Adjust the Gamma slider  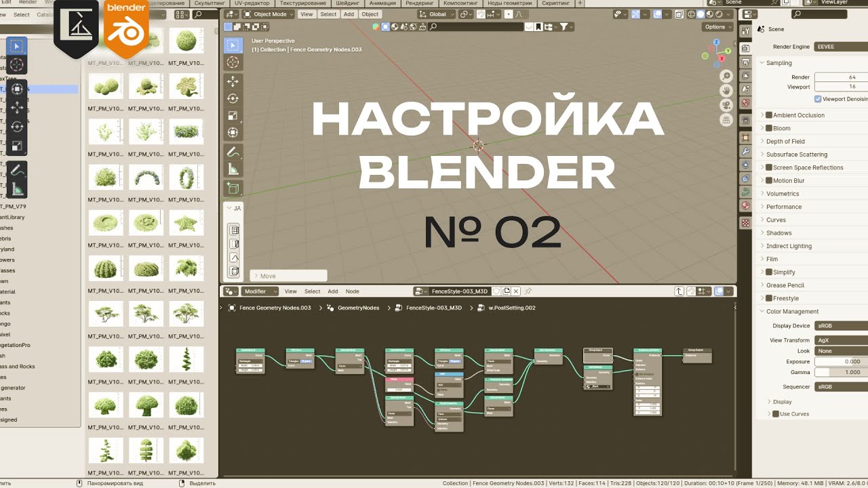pyautogui.click(x=841, y=372)
